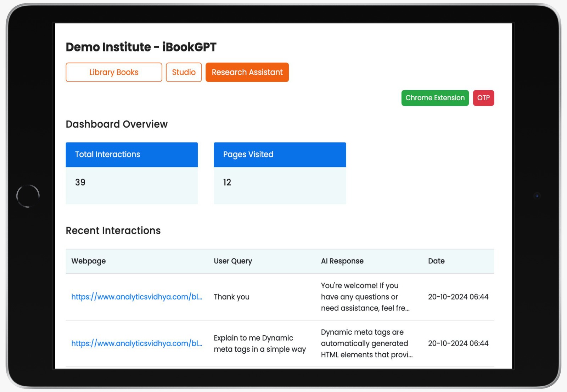Click the Recent Interactions heading
Screen dimensions: 567x392
(x=113, y=230)
